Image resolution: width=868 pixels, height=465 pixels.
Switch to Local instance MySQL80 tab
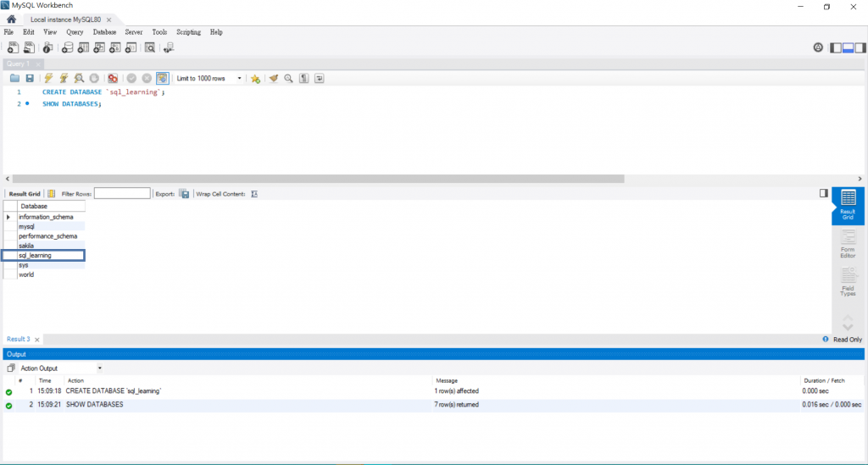(65, 19)
